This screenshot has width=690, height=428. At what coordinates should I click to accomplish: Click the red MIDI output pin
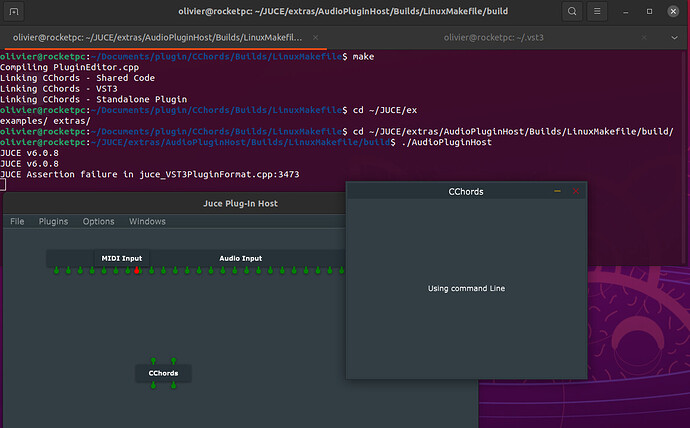point(136,270)
